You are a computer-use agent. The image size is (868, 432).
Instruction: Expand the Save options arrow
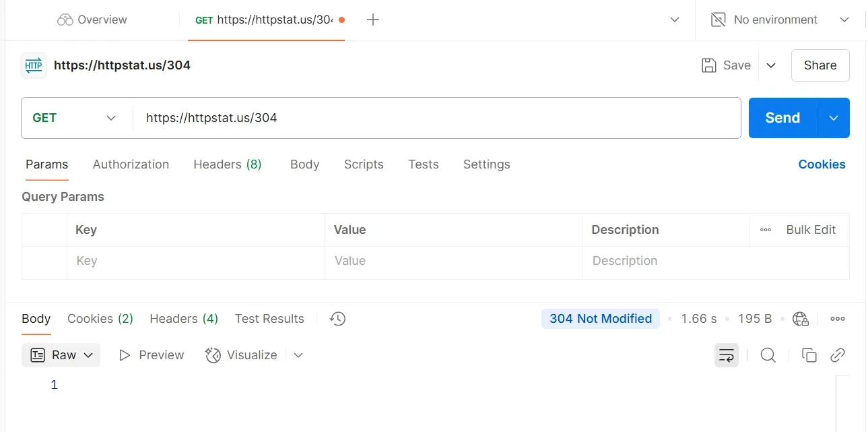pyautogui.click(x=772, y=65)
